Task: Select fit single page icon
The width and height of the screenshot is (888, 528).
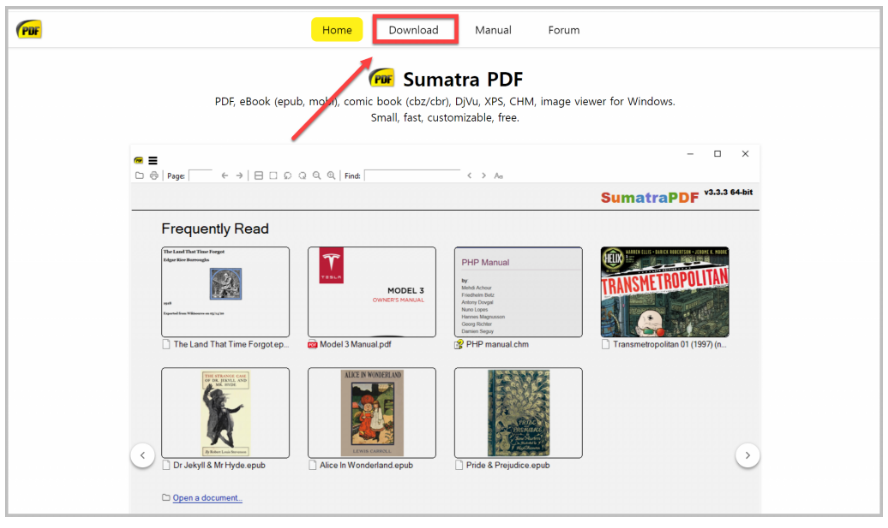Action: (273, 176)
